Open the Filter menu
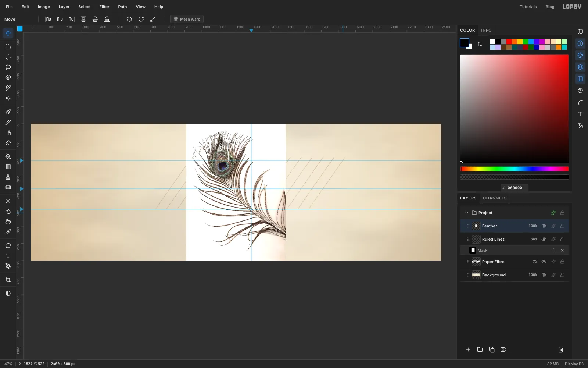Viewport: 588px width, 368px height. coord(104,7)
